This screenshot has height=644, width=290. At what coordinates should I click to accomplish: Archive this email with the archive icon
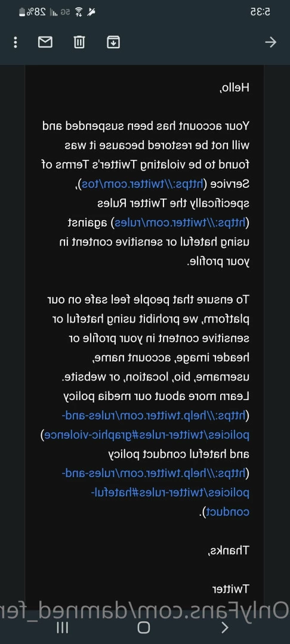point(113,42)
